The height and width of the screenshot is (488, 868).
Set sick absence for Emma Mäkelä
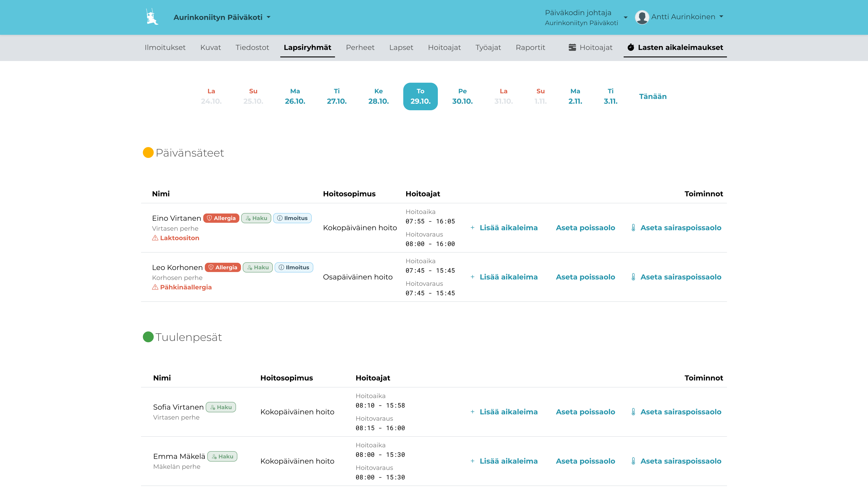point(676,461)
